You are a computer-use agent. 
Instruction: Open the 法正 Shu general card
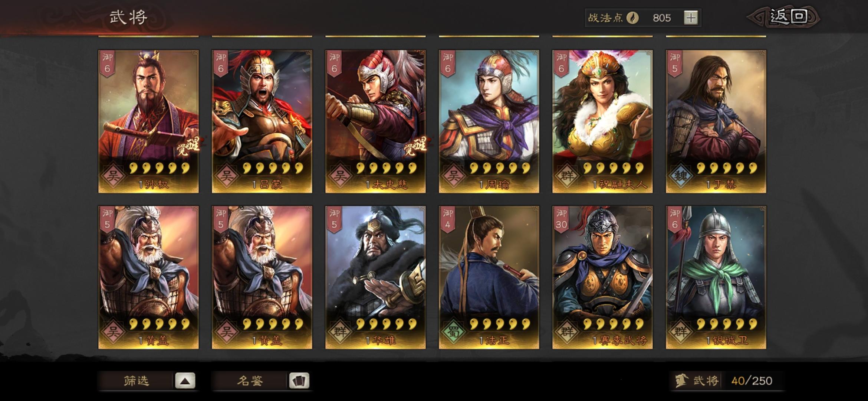point(489,277)
